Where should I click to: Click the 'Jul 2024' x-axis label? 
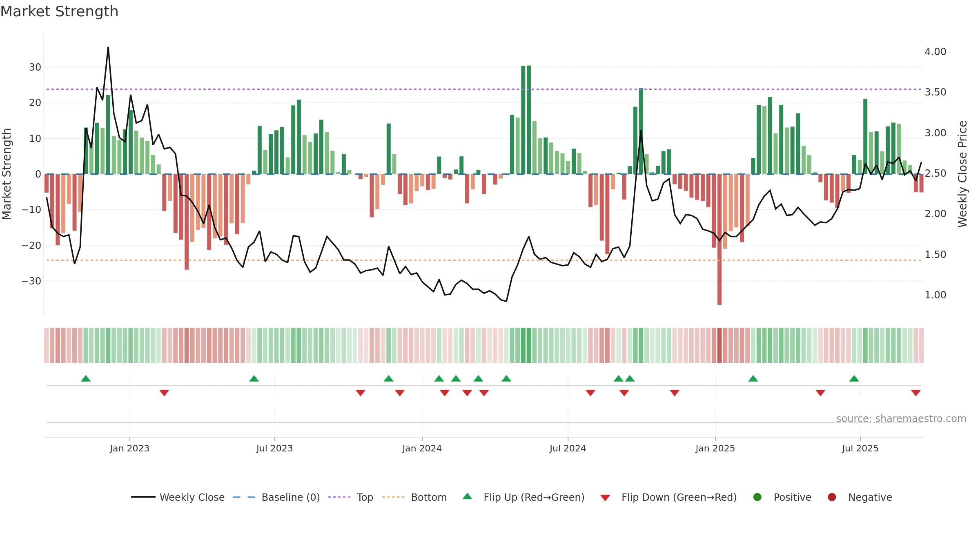point(568,448)
